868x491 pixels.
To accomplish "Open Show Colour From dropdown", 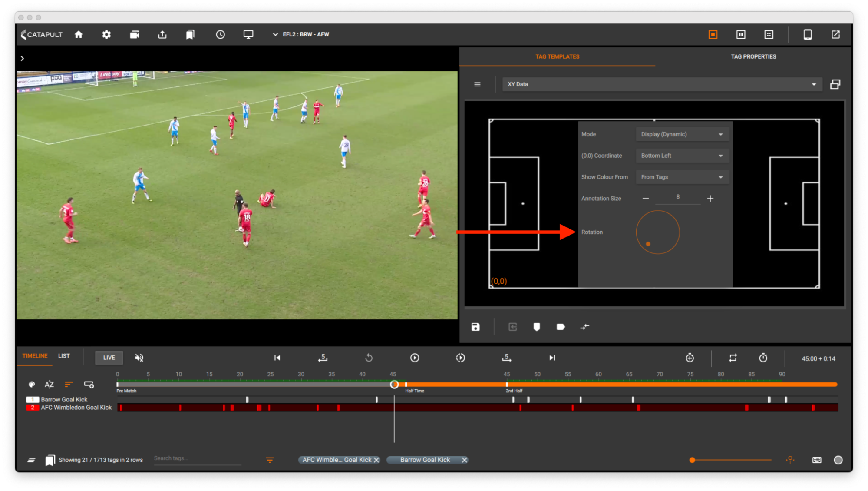I will coord(682,177).
